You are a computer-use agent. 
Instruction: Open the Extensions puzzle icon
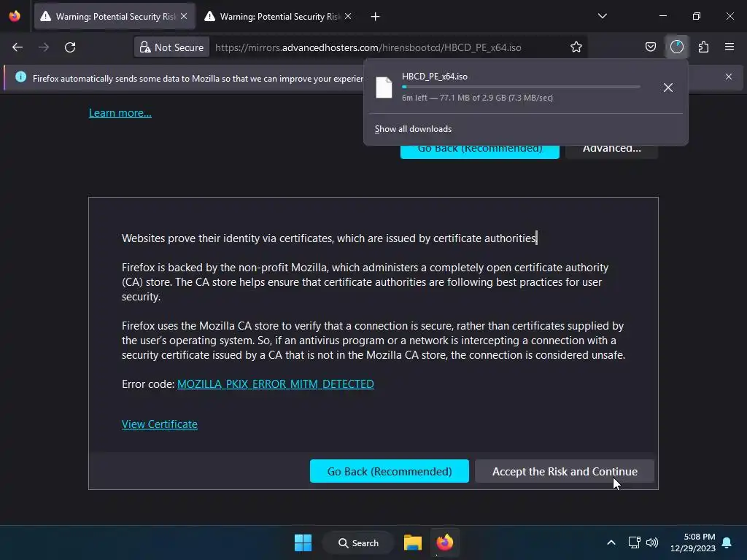tap(703, 47)
